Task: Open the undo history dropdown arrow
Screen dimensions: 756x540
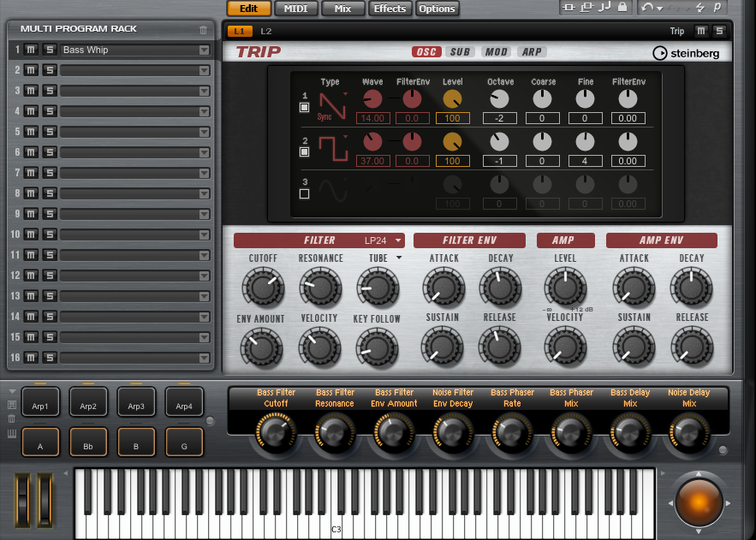Action: click(x=659, y=9)
